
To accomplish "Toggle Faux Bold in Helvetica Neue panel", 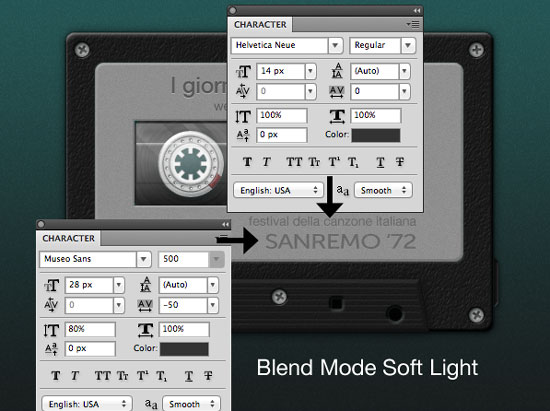I will (247, 162).
